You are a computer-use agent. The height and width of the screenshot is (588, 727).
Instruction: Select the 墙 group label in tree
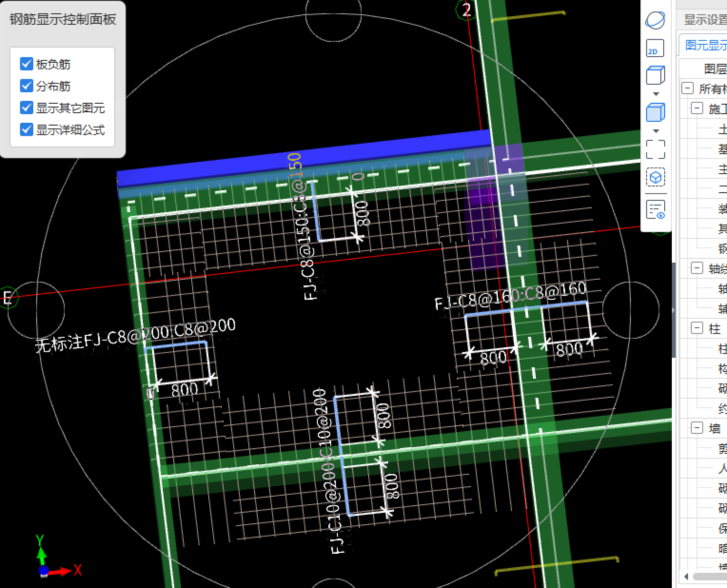point(715,428)
